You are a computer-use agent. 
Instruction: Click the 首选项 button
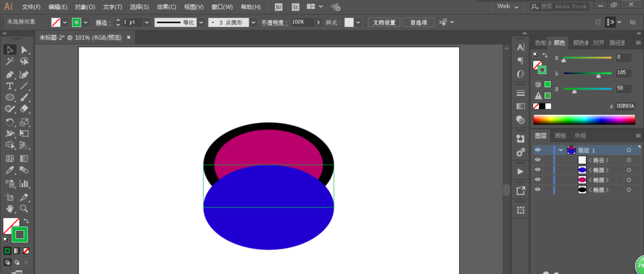click(x=418, y=22)
